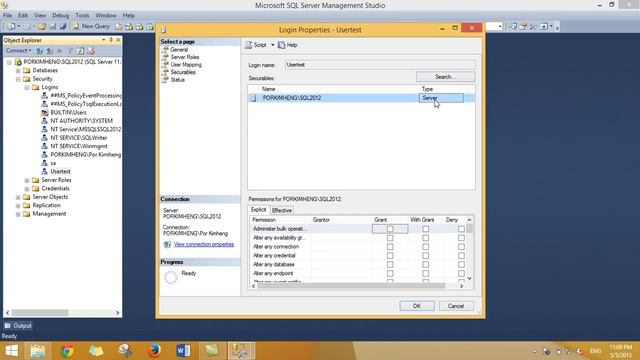640x360 pixels.
Task: Open Chrome from the taskbar
Action: click(67, 351)
